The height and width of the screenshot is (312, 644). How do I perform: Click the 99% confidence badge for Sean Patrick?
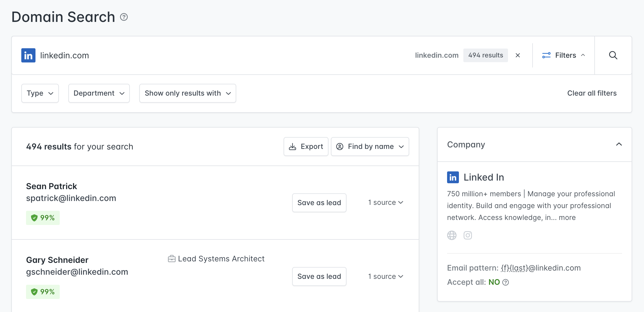pos(43,218)
